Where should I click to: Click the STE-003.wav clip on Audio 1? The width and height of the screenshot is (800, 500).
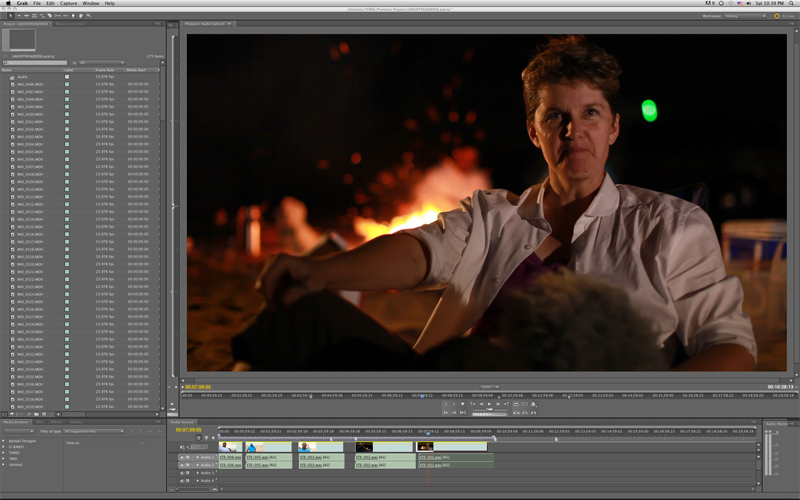tap(322, 457)
